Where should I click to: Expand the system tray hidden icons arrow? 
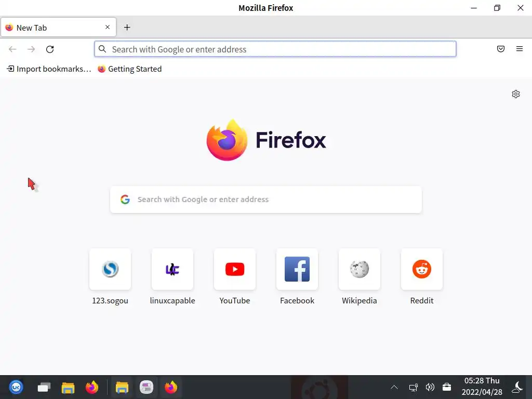[394, 387]
